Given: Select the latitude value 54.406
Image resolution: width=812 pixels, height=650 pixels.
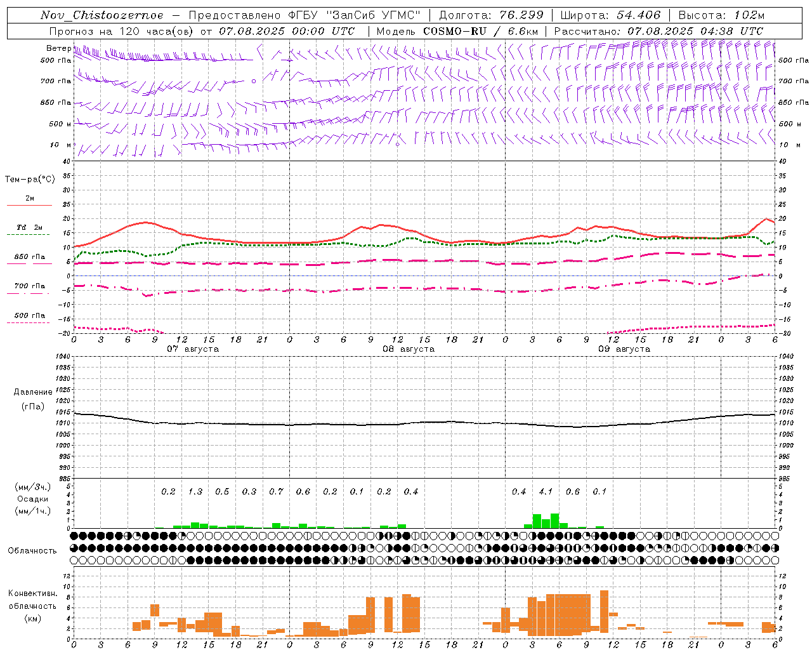Looking at the screenshot, I should coord(638,15).
